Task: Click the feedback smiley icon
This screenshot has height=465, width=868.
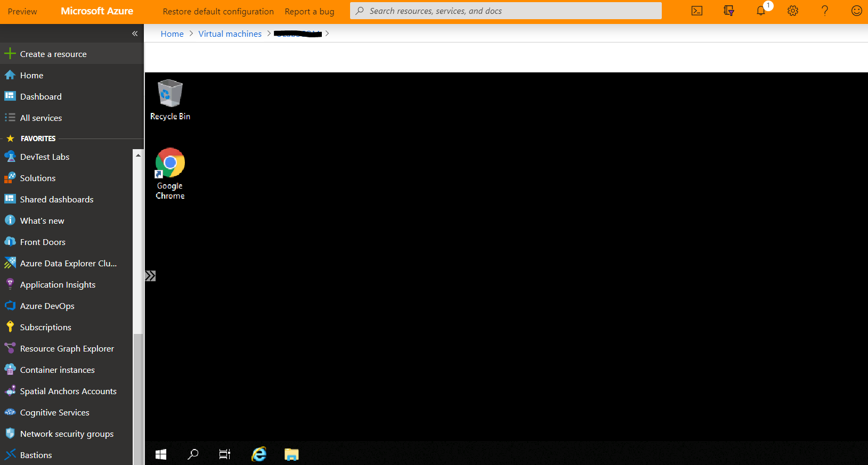Action: tap(856, 11)
